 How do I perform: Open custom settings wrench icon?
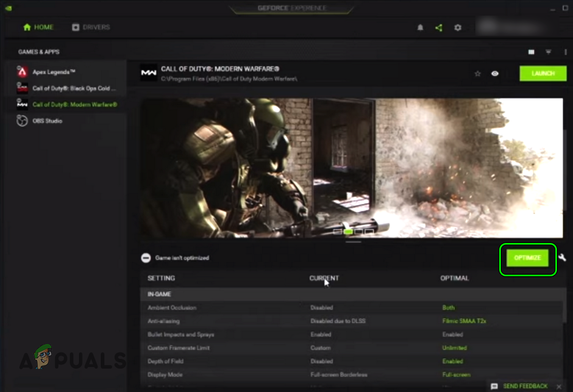click(x=563, y=258)
